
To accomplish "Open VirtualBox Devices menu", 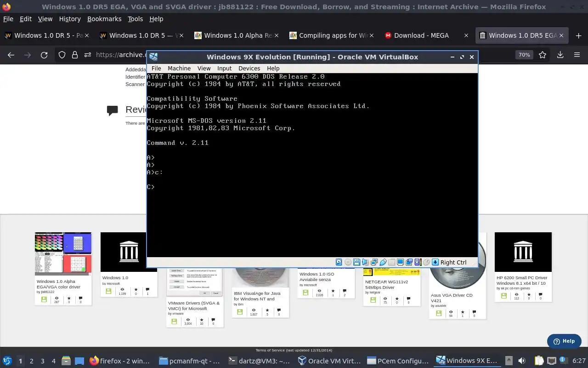I will click(x=249, y=68).
